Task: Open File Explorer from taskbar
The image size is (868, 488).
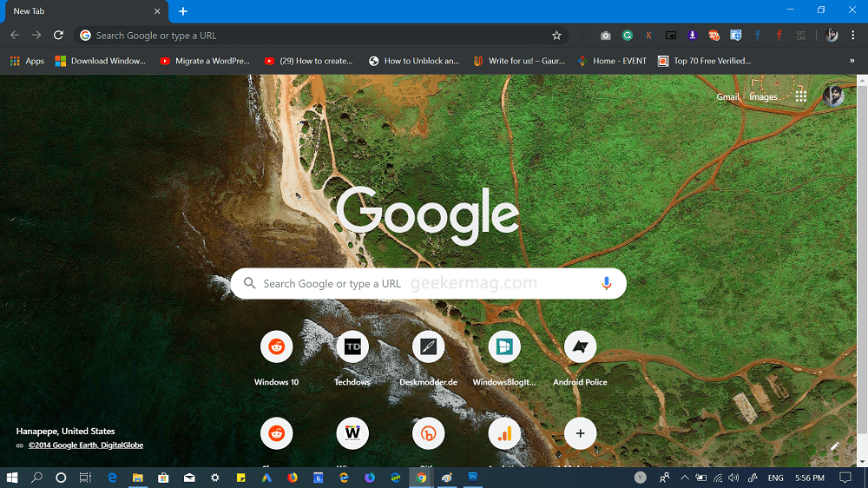Action: pyautogui.click(x=137, y=478)
